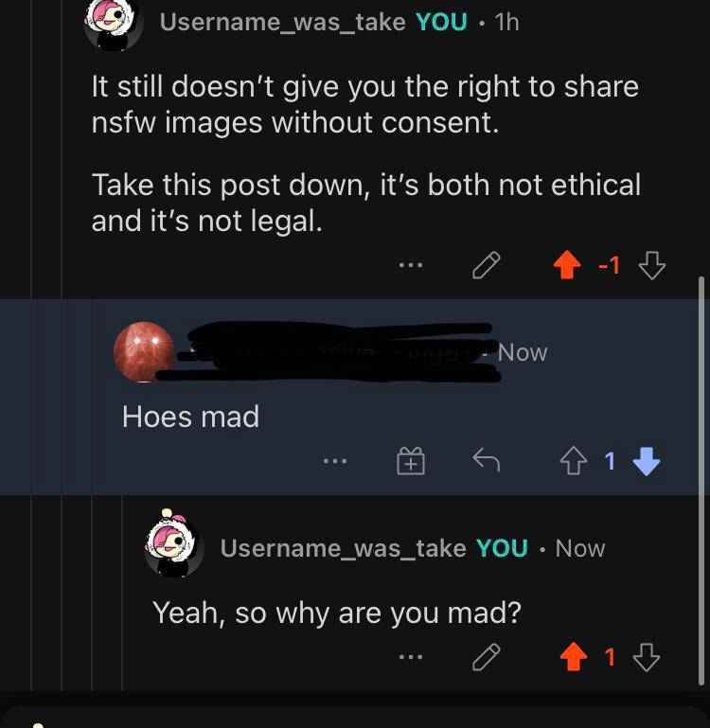Reply to the 'Hoes mad' comment
The width and height of the screenshot is (710, 728).
pos(487,460)
